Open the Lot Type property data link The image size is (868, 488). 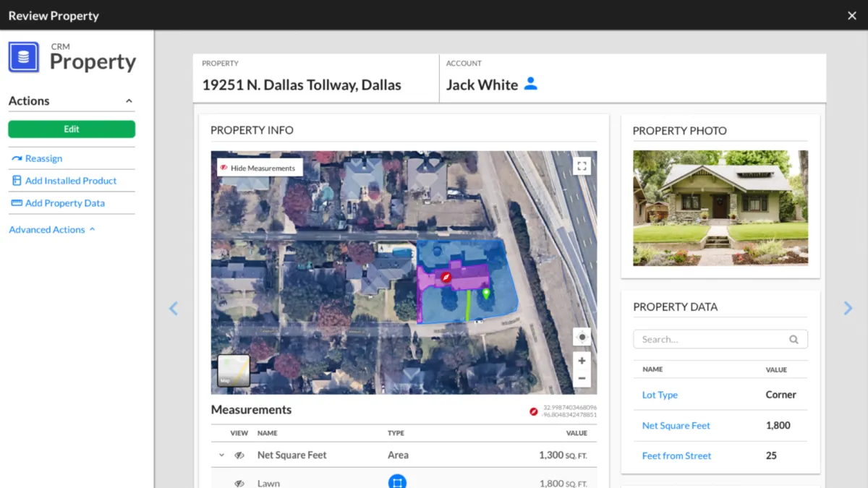(x=660, y=395)
